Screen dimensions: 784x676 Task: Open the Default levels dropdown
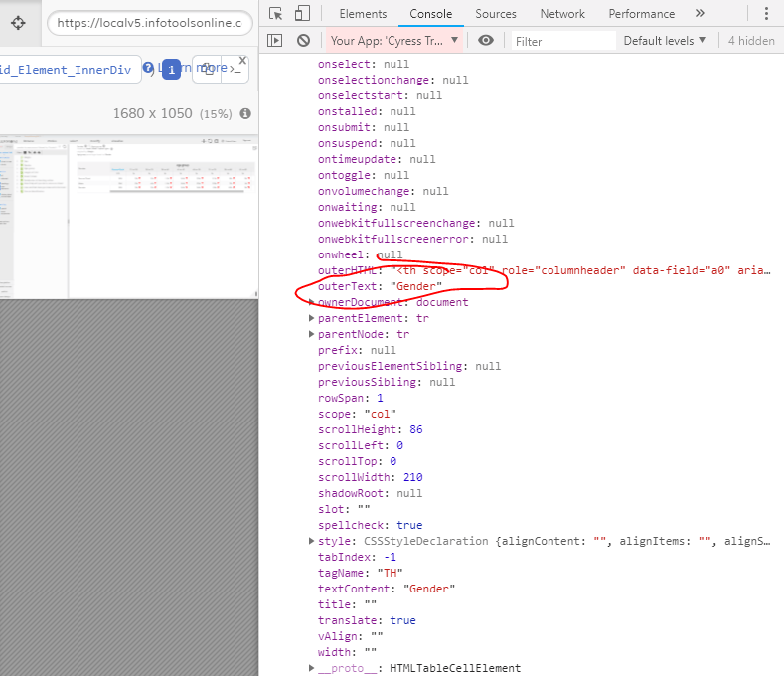(665, 41)
